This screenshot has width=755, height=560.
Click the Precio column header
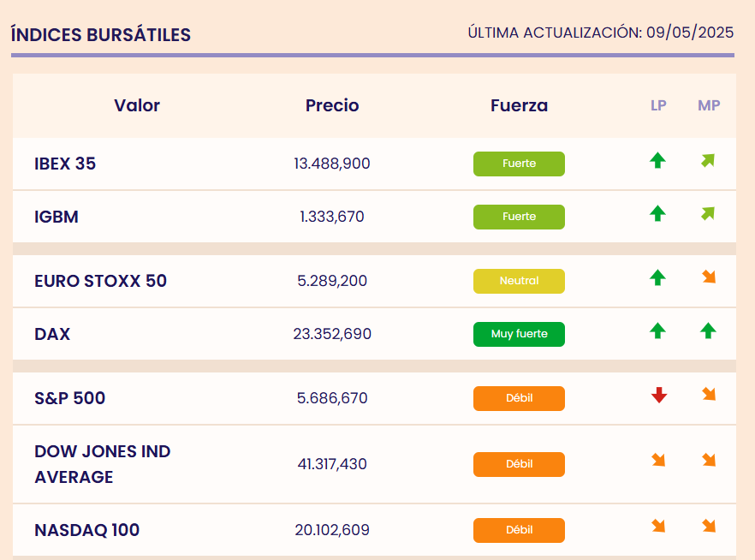click(x=332, y=106)
